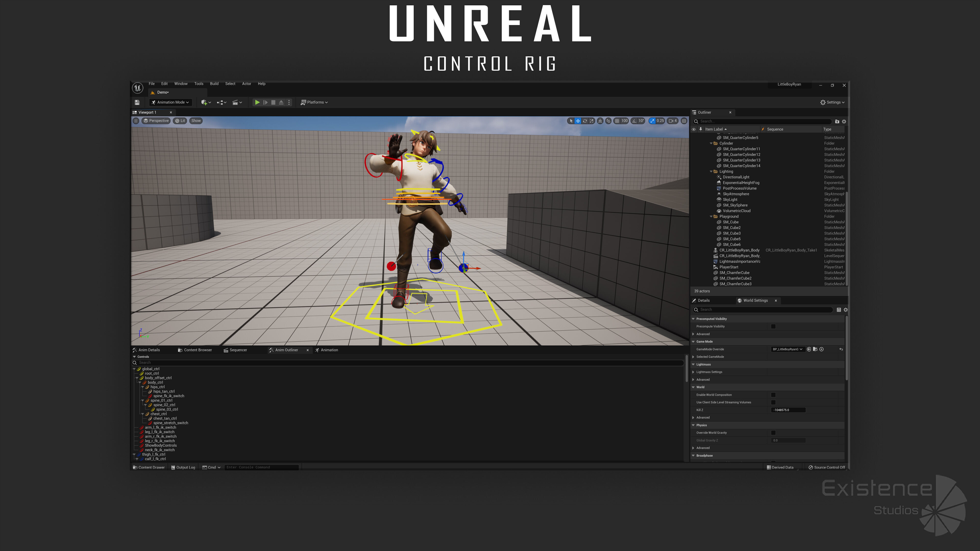Check Enable World Composition

click(773, 395)
